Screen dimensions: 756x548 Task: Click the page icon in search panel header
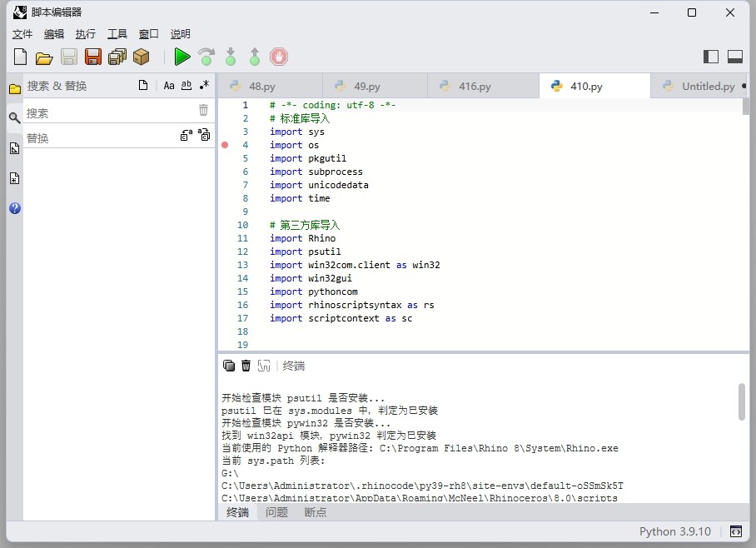[142, 86]
